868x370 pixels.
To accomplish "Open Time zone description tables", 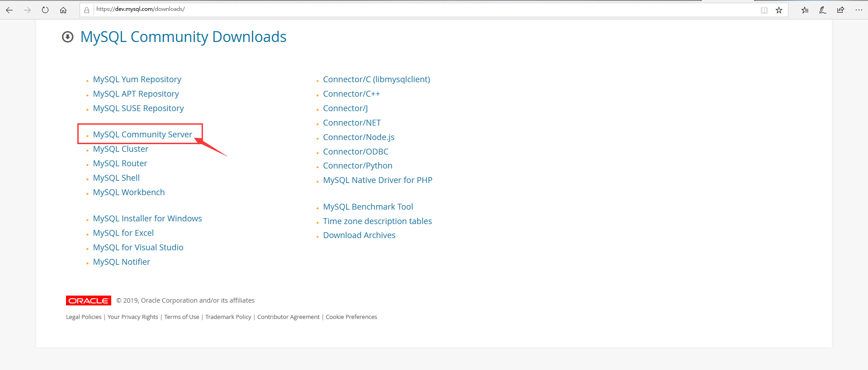I will pyautogui.click(x=377, y=221).
